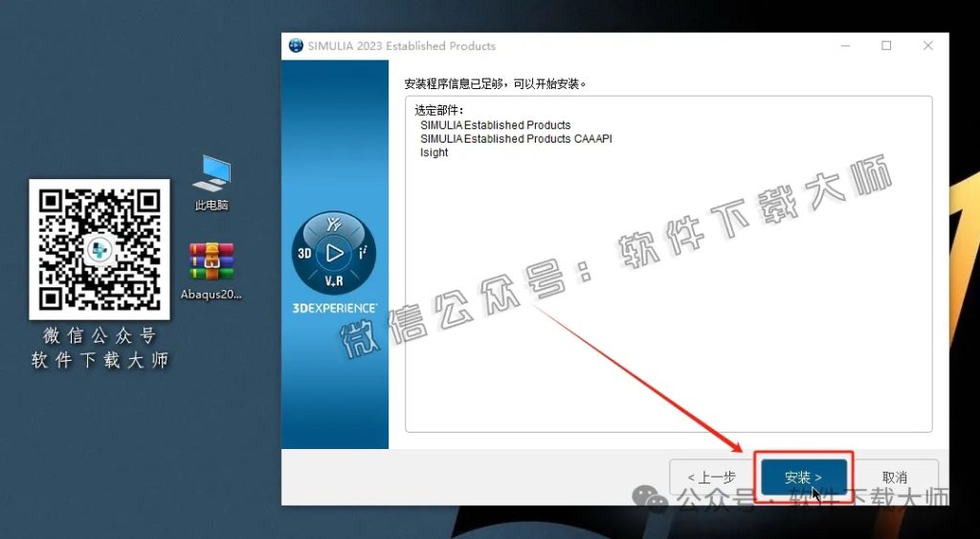Maximize the SIMULIA installer window
Viewport: 980px width, 539px height.
coord(886,46)
